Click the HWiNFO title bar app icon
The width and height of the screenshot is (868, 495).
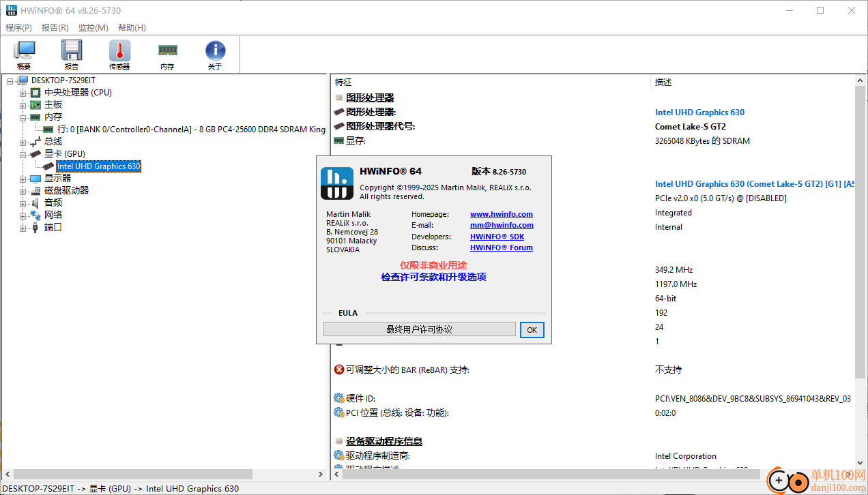(11, 10)
